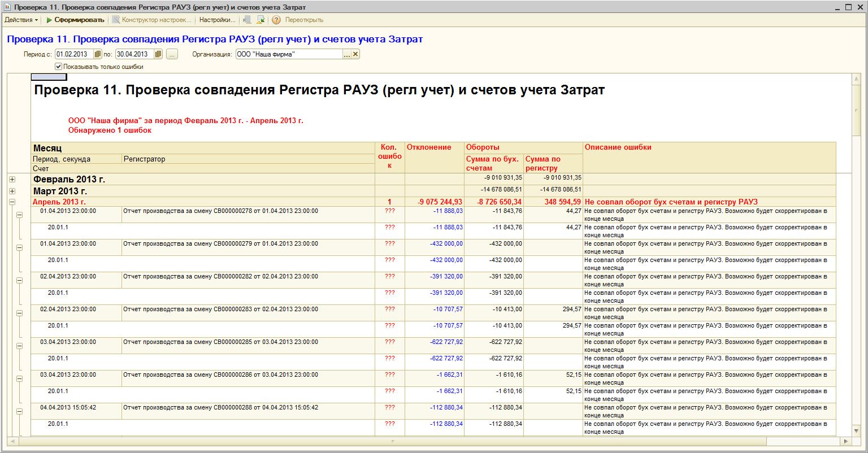Screen dimensions: 868x453
Task: Open calendar for the period start date
Action: (x=97, y=54)
